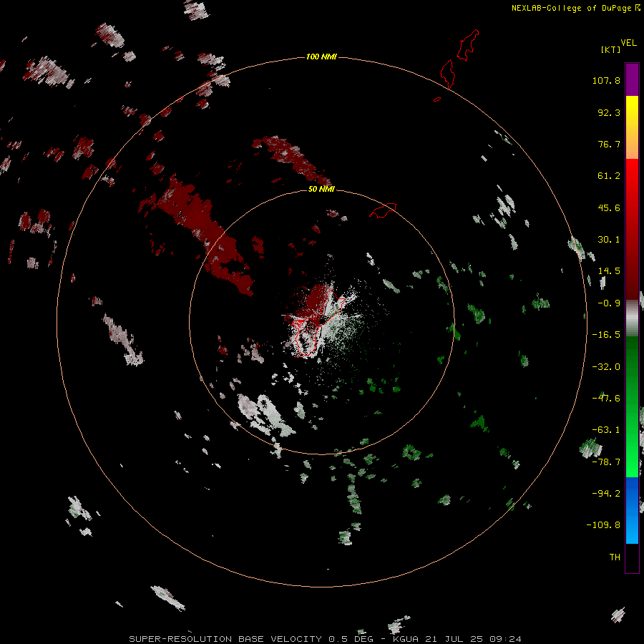Click the 92.3 legend value
The image size is (644, 644).
(609, 112)
